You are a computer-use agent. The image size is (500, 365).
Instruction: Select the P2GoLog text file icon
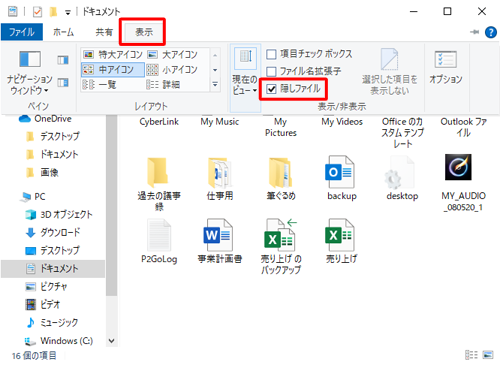pyautogui.click(x=159, y=235)
